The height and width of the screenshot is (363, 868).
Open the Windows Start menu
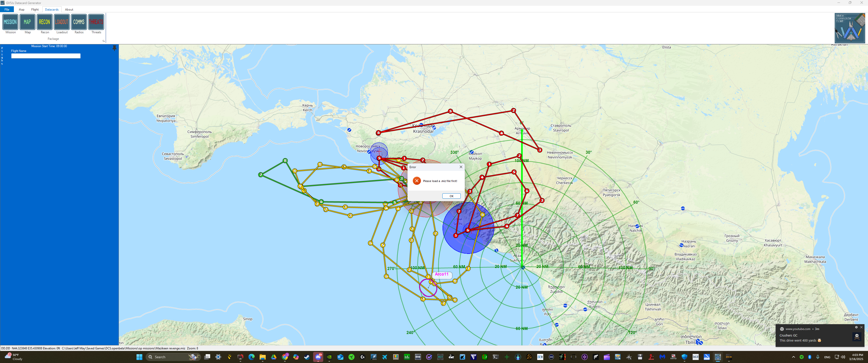coord(139,357)
